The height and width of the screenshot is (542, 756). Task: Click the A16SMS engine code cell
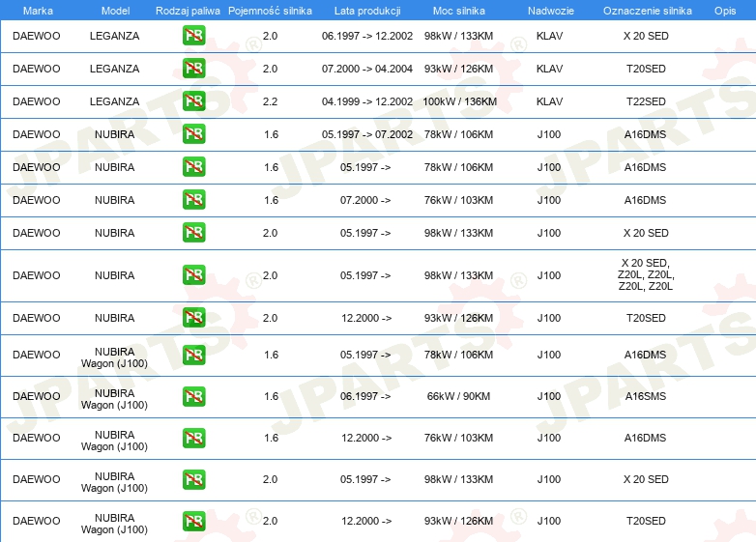point(645,396)
